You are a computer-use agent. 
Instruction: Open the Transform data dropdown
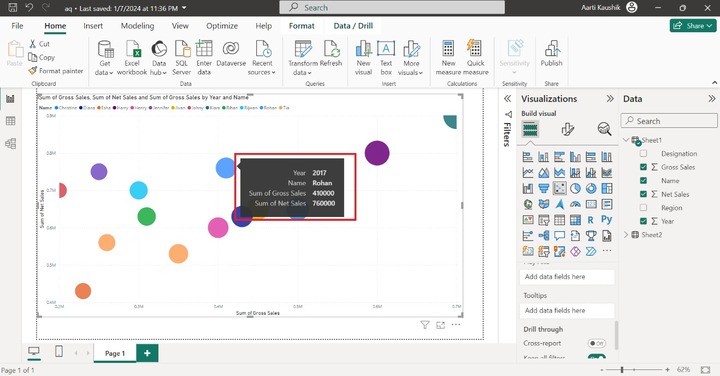[x=303, y=58]
